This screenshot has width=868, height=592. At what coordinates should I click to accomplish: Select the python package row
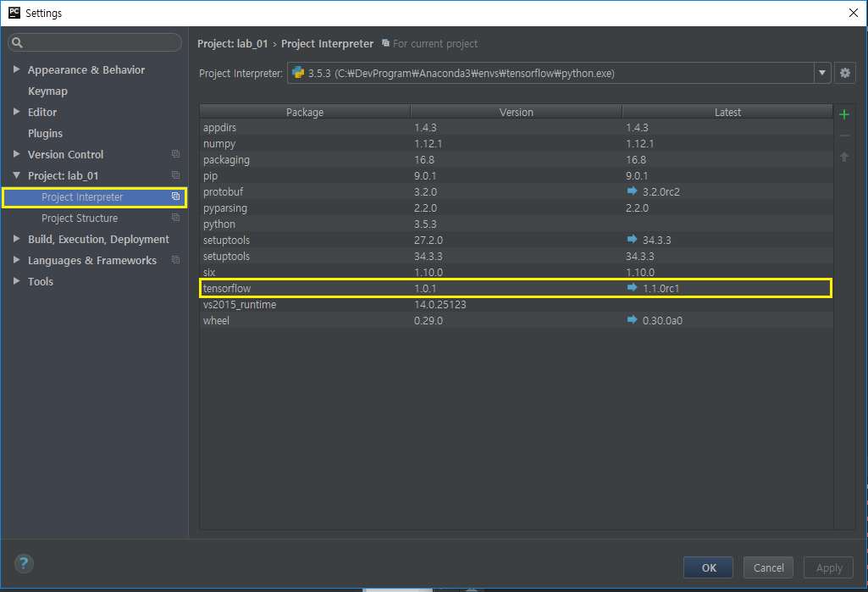(x=516, y=224)
